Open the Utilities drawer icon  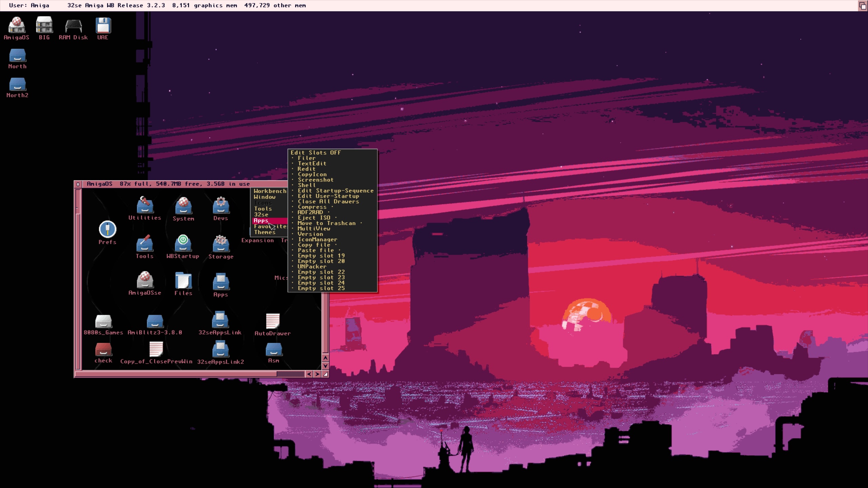click(145, 205)
